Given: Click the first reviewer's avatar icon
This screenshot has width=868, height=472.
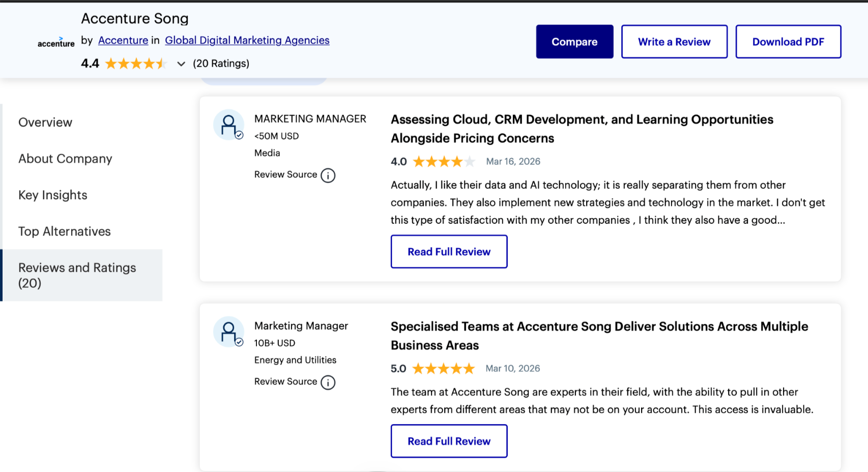Looking at the screenshot, I should [228, 125].
